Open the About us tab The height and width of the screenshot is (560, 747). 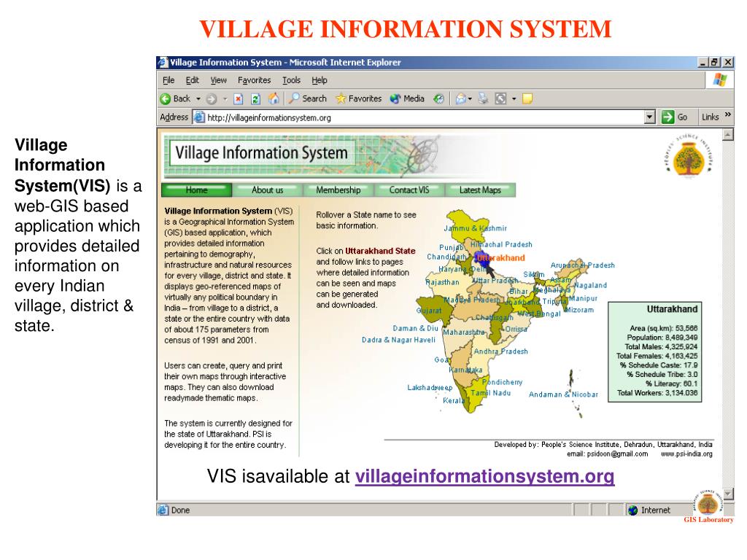267,190
